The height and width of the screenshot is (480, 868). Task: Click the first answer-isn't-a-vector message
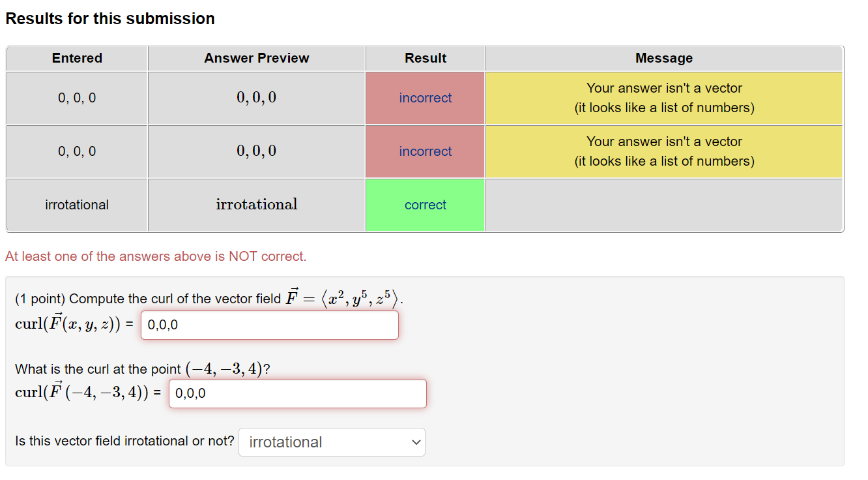[x=663, y=98]
